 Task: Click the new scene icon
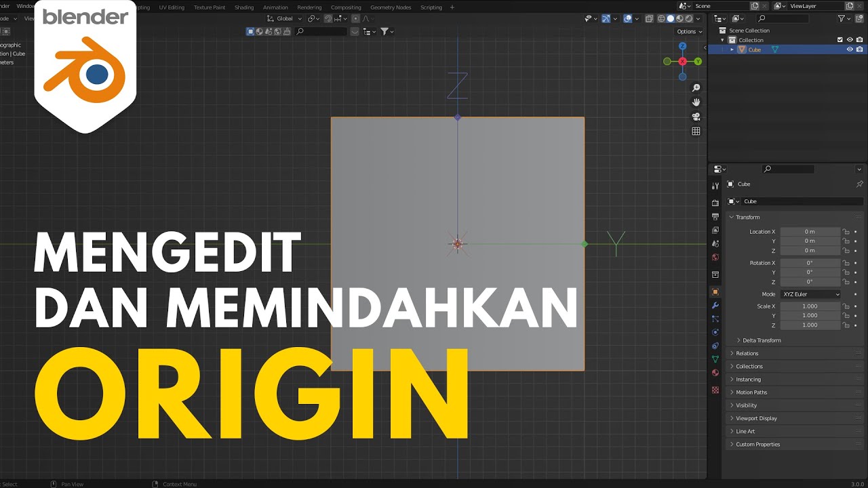[754, 5]
